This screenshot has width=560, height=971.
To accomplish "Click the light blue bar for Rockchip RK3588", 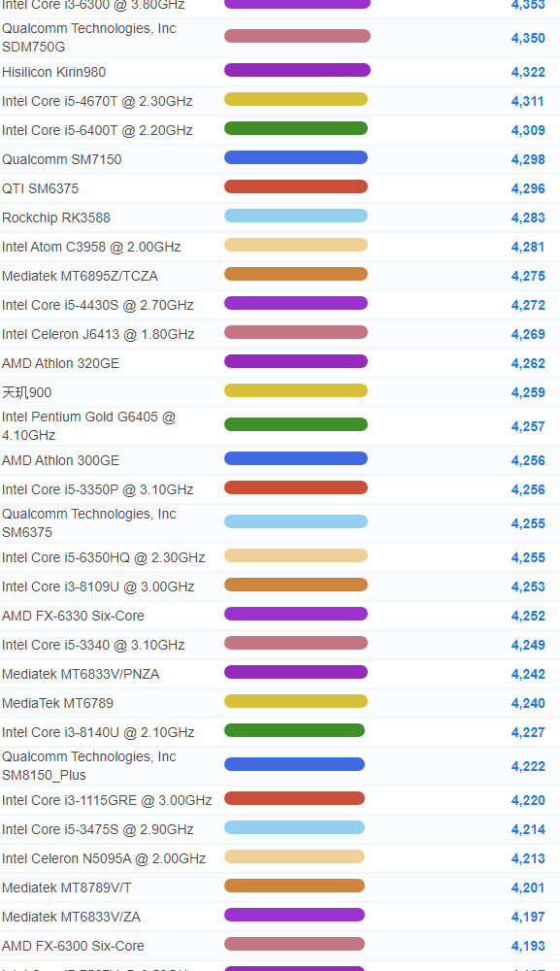I will click(x=296, y=216).
